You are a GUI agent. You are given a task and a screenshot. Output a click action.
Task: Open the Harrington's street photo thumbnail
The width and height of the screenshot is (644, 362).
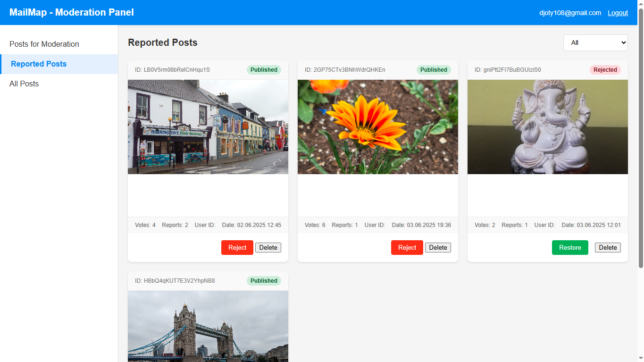tap(208, 127)
